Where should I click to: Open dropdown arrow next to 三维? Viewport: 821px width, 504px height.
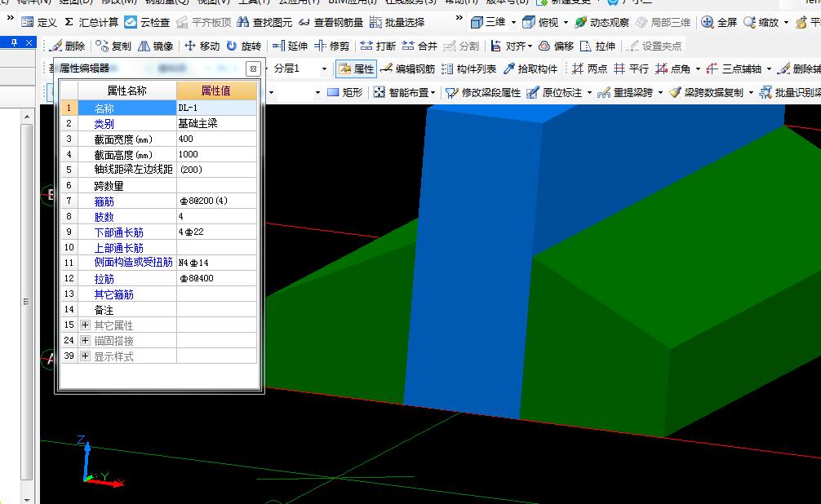[513, 23]
